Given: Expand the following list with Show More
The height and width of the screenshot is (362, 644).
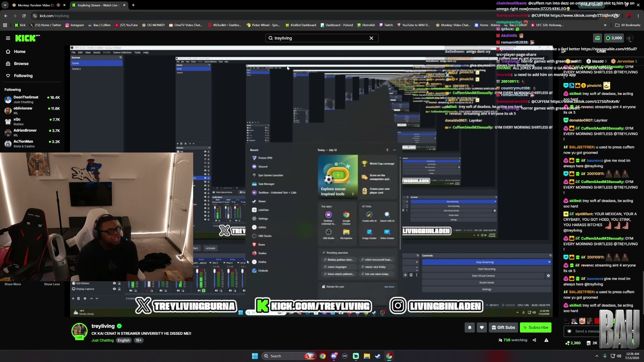Looking at the screenshot, I should [x=13, y=284].
